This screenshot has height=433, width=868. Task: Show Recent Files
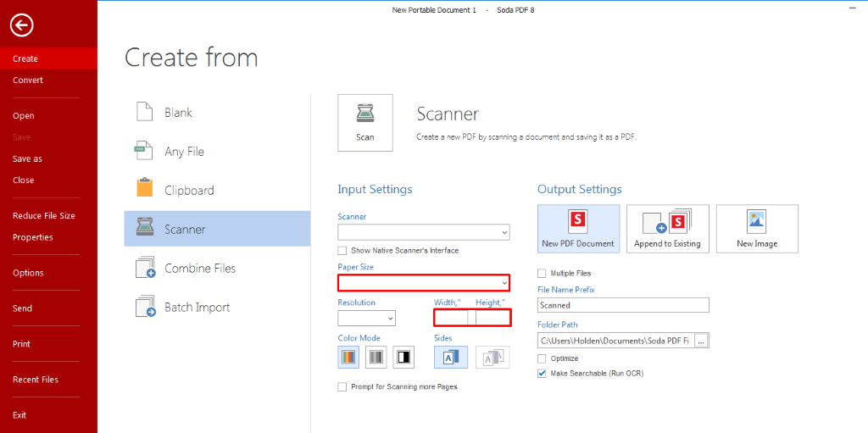[48, 380]
